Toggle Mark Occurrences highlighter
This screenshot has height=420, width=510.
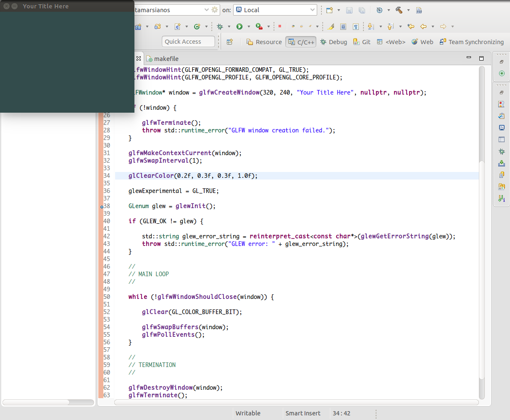pos(331,26)
